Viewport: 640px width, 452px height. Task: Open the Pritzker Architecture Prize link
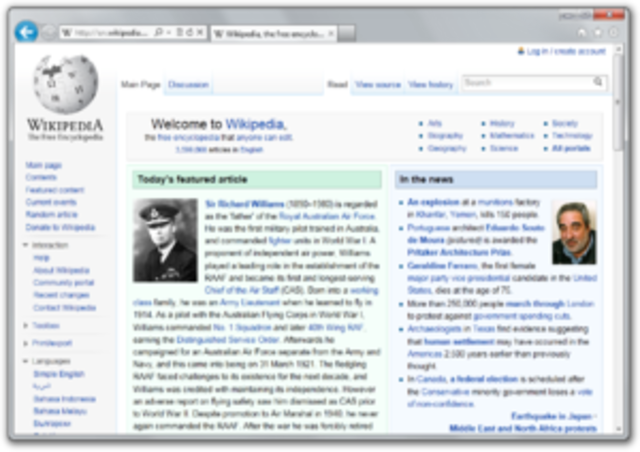pos(459,252)
